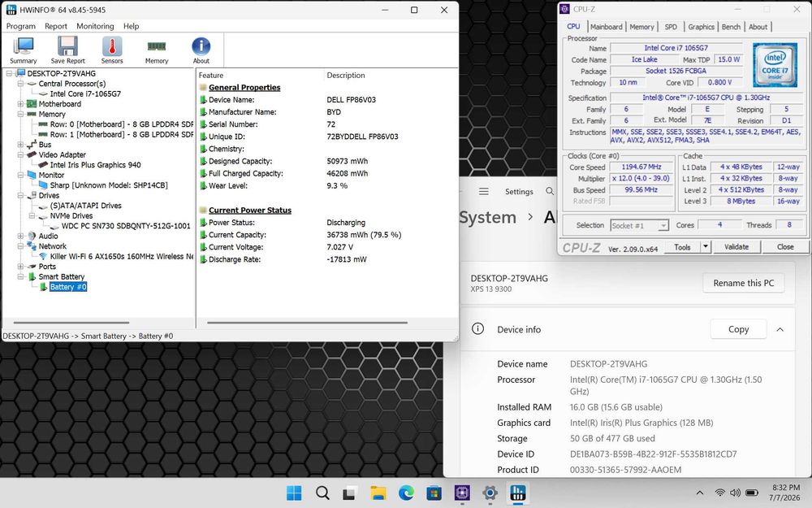This screenshot has width=812, height=508.
Task: Click the Rename this PC button
Action: click(x=743, y=283)
